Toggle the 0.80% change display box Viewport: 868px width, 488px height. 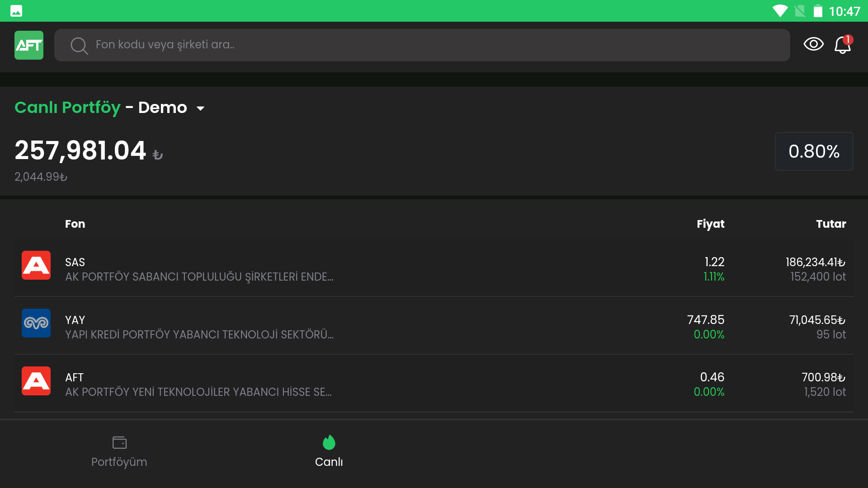[814, 151]
